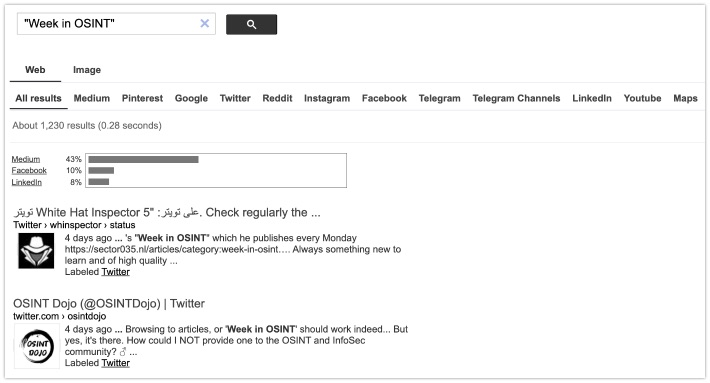710x383 pixels.
Task: Open the Facebook link in breakdown chart
Action: tap(29, 171)
